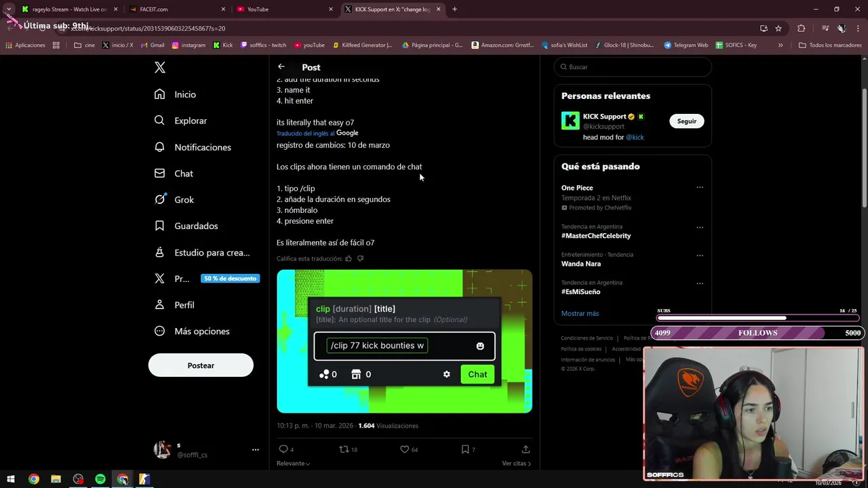Viewport: 868px width, 488px height.
Task: Open the X logo home icon
Action: [x=159, y=68]
